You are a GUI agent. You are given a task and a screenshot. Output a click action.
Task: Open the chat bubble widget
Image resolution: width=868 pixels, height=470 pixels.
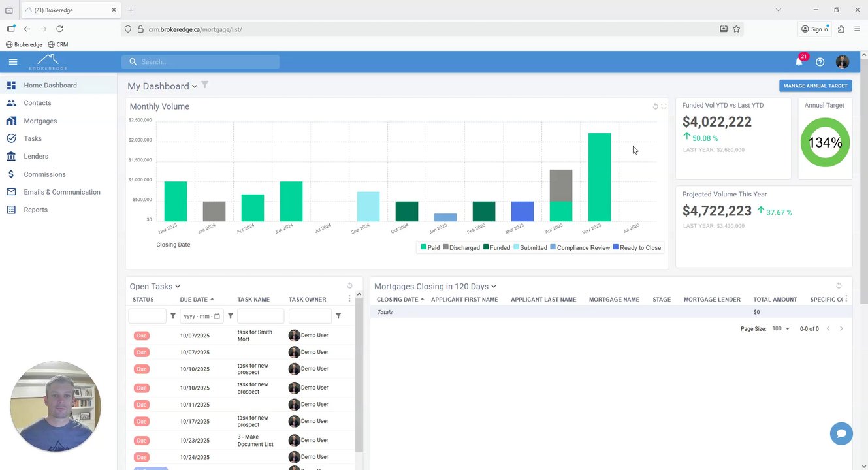tap(841, 433)
